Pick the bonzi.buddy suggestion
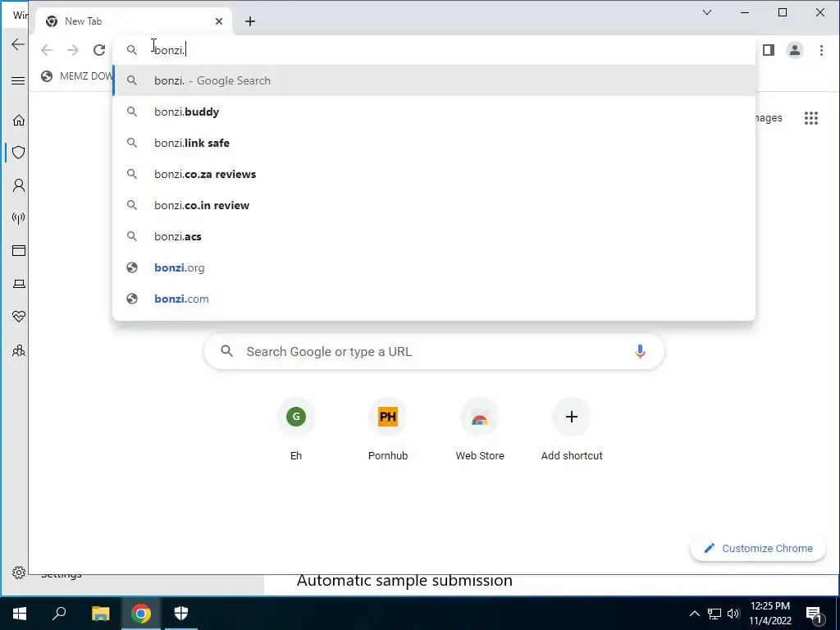The height and width of the screenshot is (630, 840). point(434,112)
